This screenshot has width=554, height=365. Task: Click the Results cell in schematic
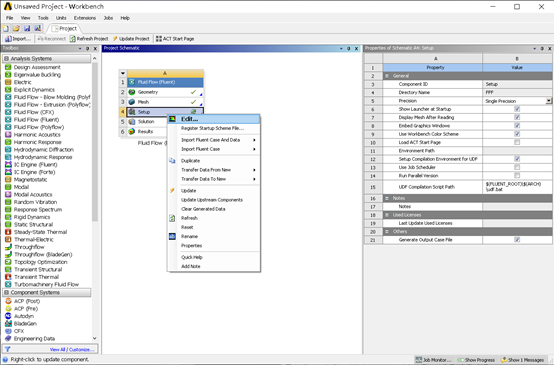pyautogui.click(x=145, y=131)
